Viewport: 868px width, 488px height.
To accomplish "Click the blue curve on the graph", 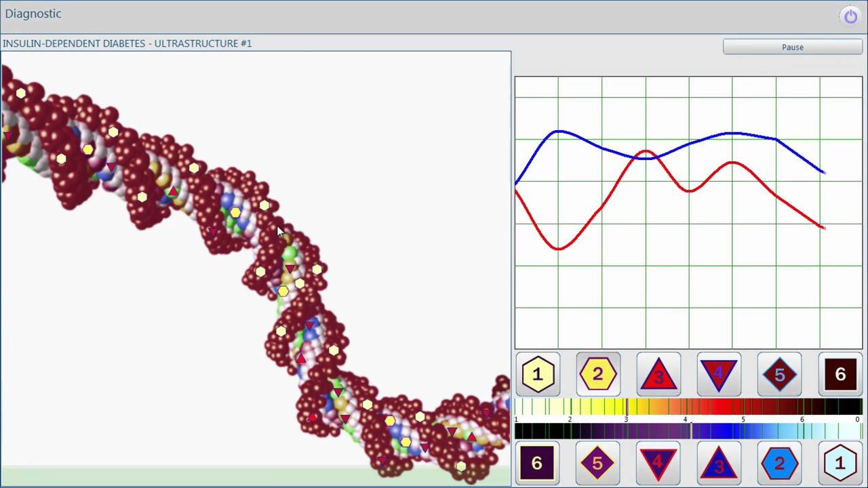I will (732, 134).
